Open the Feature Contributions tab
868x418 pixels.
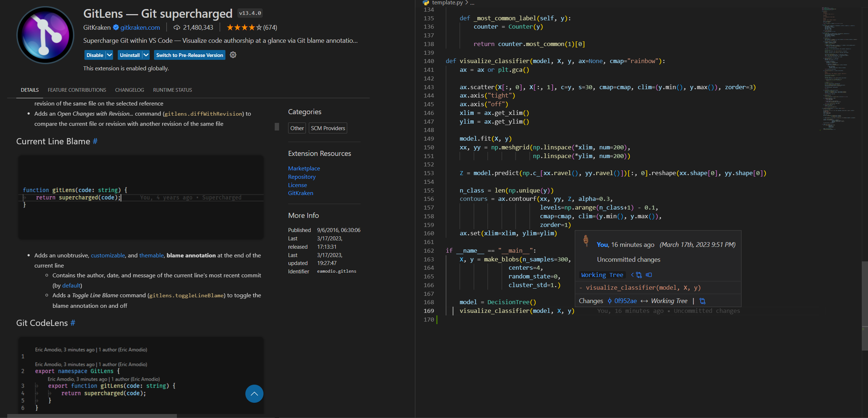pyautogui.click(x=77, y=90)
